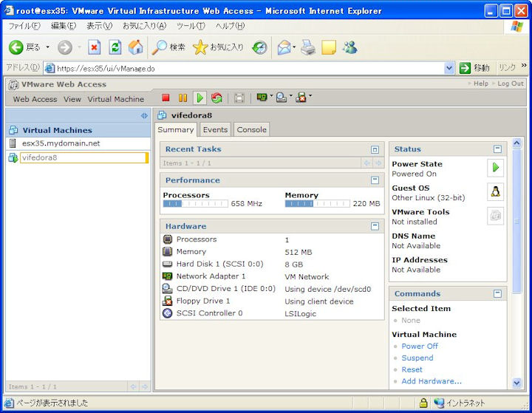Click the 移動 Go button
Image resolution: width=532 pixels, height=413 pixels.
[474, 68]
